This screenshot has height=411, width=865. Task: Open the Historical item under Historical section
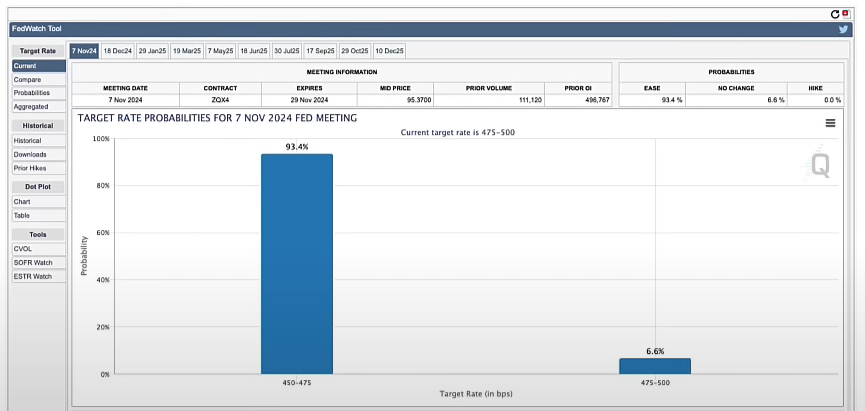point(39,141)
